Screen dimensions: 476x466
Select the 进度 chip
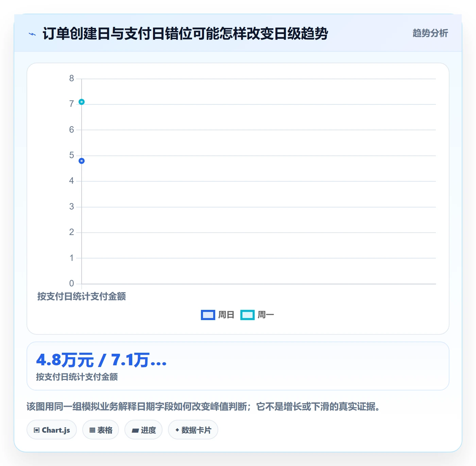143,430
